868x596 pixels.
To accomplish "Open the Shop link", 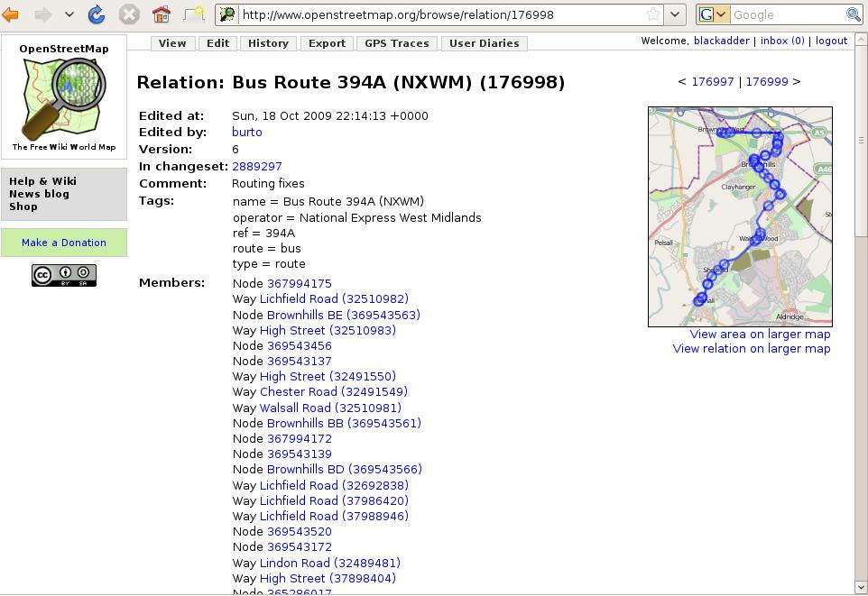I will (23, 206).
